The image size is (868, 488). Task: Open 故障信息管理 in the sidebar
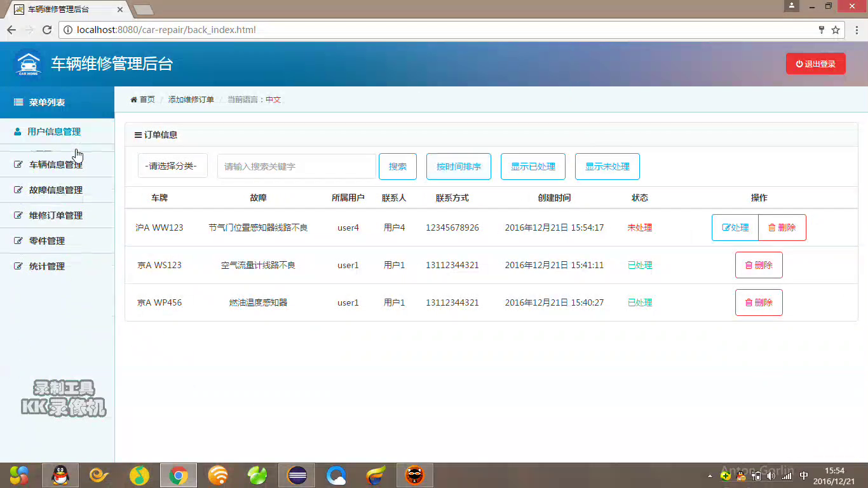(57, 190)
